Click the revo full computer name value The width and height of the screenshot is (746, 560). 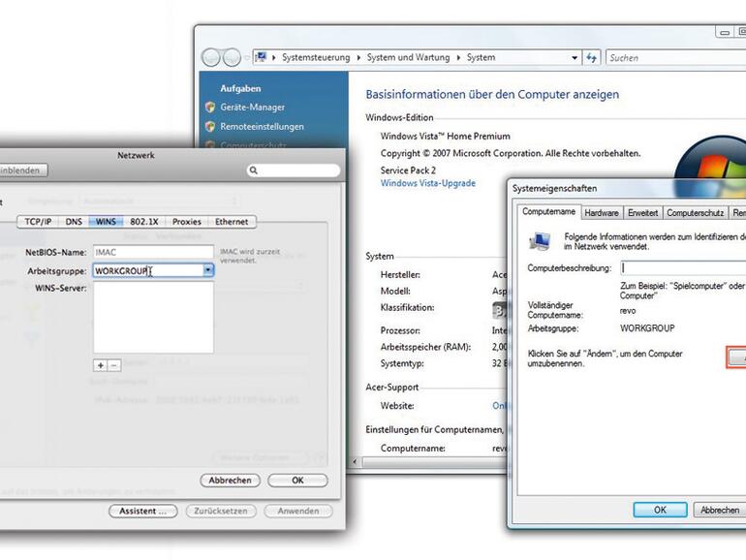[628, 311]
